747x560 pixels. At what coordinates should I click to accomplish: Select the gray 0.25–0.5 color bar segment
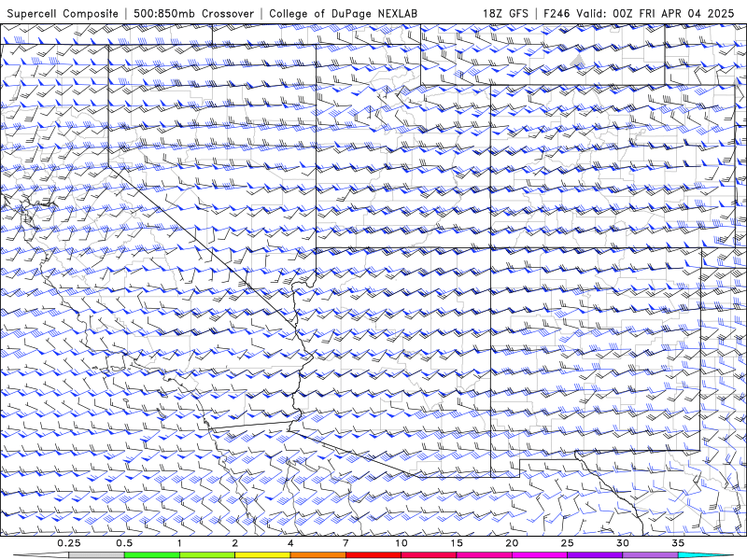point(97,555)
